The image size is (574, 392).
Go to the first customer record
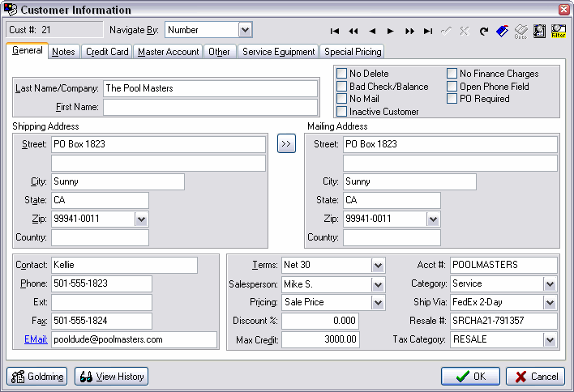335,32
